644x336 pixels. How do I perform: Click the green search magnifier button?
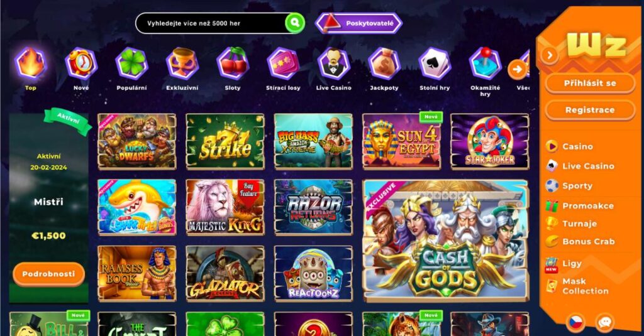(x=294, y=23)
